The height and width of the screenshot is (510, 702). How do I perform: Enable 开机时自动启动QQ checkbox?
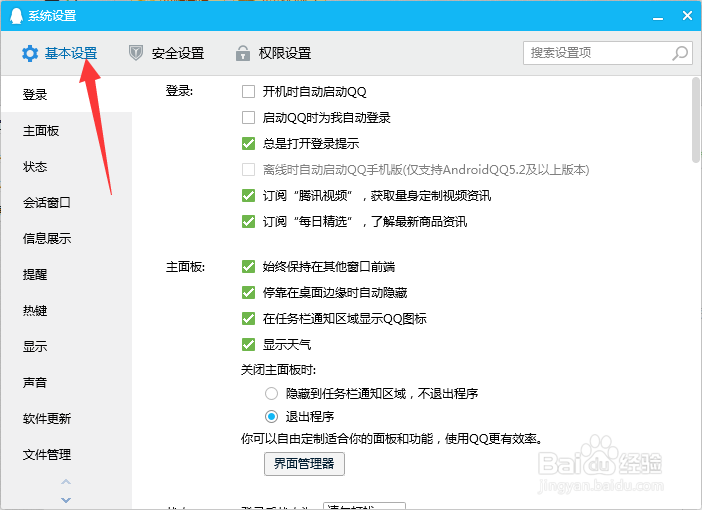point(248,92)
